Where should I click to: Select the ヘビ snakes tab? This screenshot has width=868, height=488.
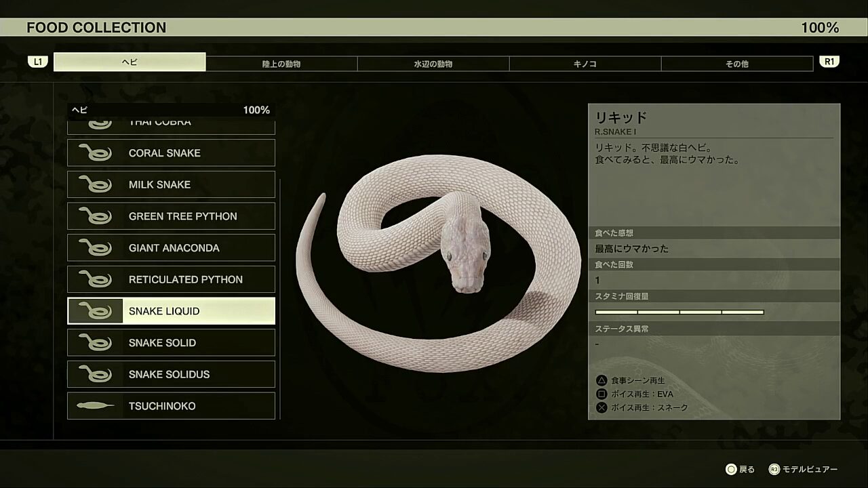tap(130, 62)
